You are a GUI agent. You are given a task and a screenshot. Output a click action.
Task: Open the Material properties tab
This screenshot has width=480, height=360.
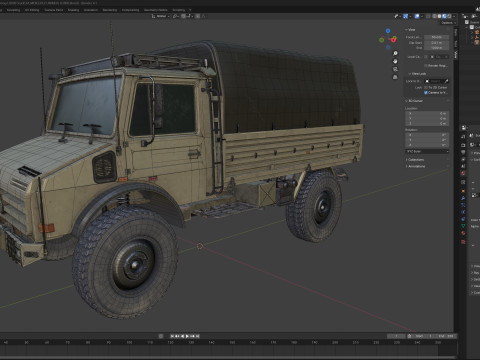click(463, 233)
